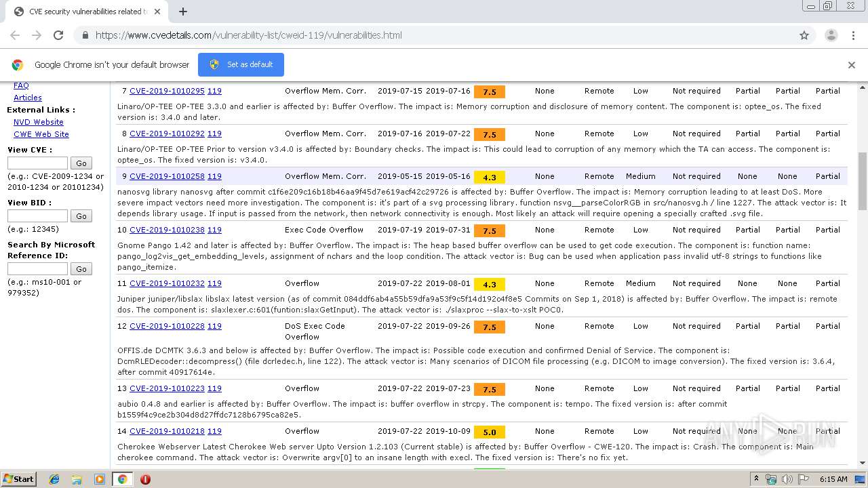Click score 7.5 badge of CVE-2019-1010228
The image size is (868, 488).
coord(490,327)
